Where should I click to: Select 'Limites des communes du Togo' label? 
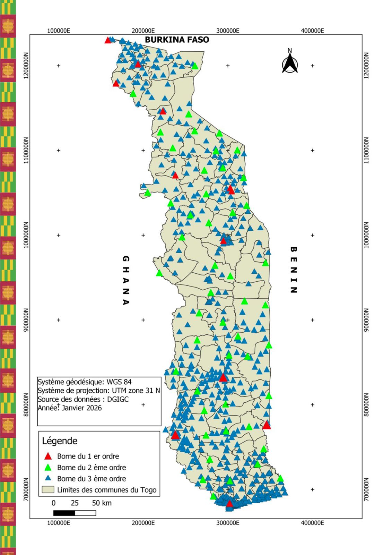point(107,490)
